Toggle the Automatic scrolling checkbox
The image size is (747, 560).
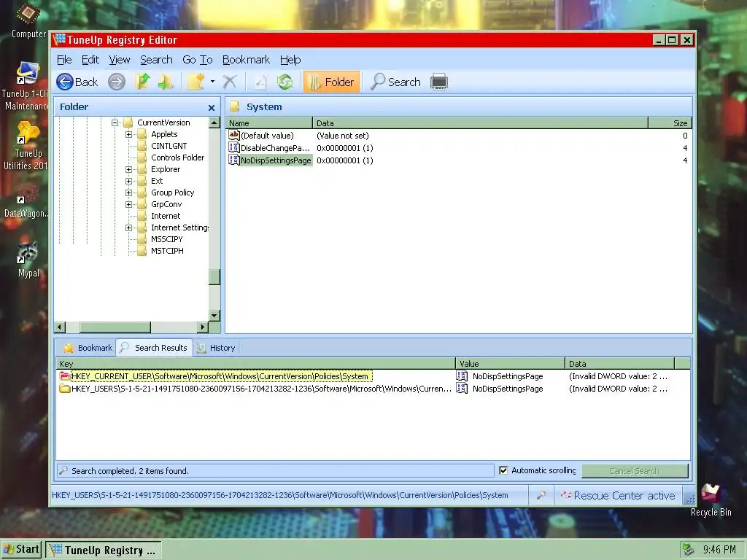(x=503, y=470)
